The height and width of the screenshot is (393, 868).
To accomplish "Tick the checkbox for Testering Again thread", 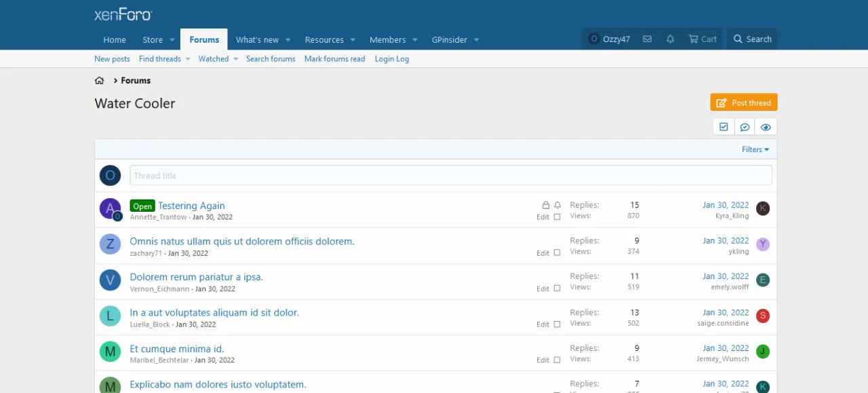I will tap(557, 217).
